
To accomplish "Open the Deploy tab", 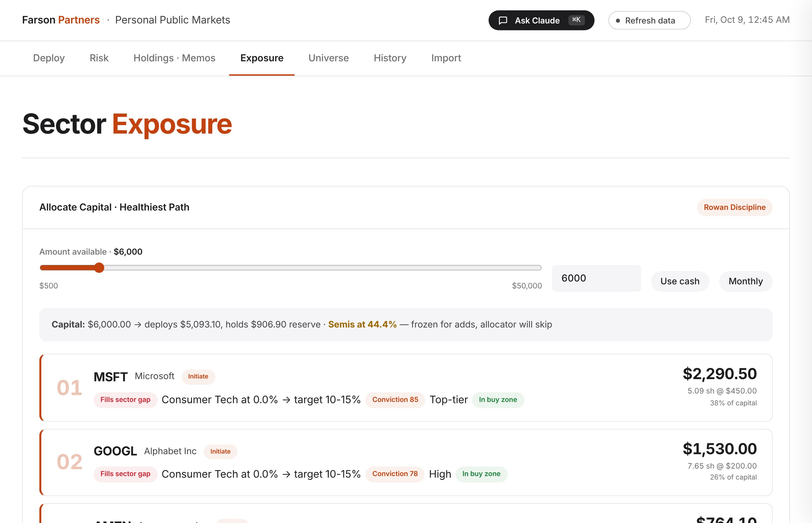I will pos(49,58).
